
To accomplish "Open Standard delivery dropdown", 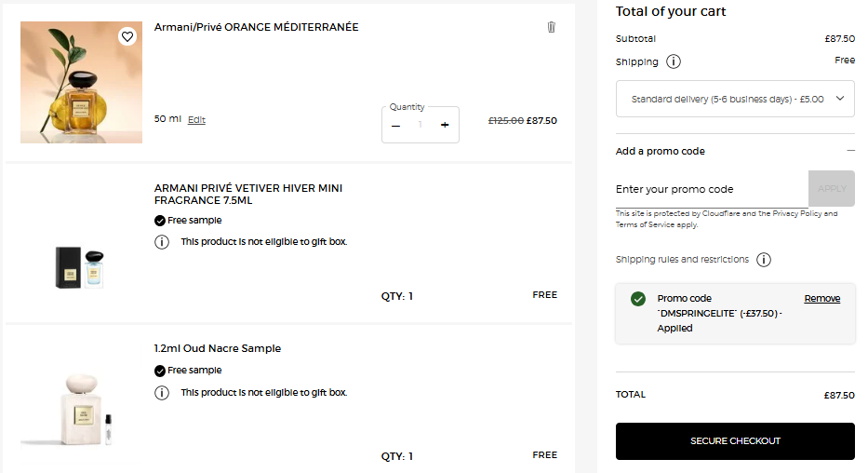I will coord(735,99).
